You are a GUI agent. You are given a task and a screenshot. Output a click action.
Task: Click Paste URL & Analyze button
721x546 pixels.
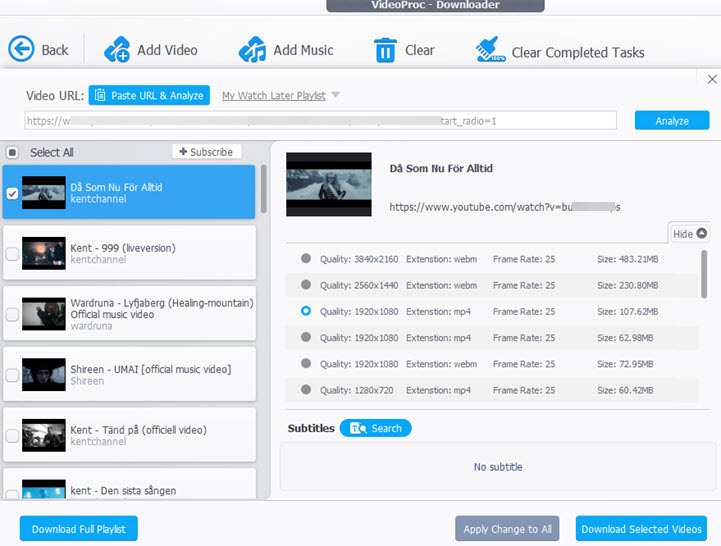pyautogui.click(x=149, y=96)
